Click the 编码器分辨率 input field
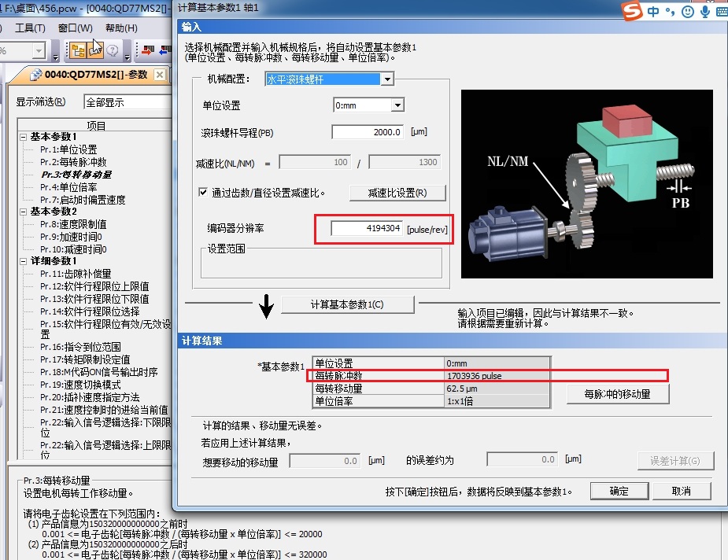 tap(367, 229)
